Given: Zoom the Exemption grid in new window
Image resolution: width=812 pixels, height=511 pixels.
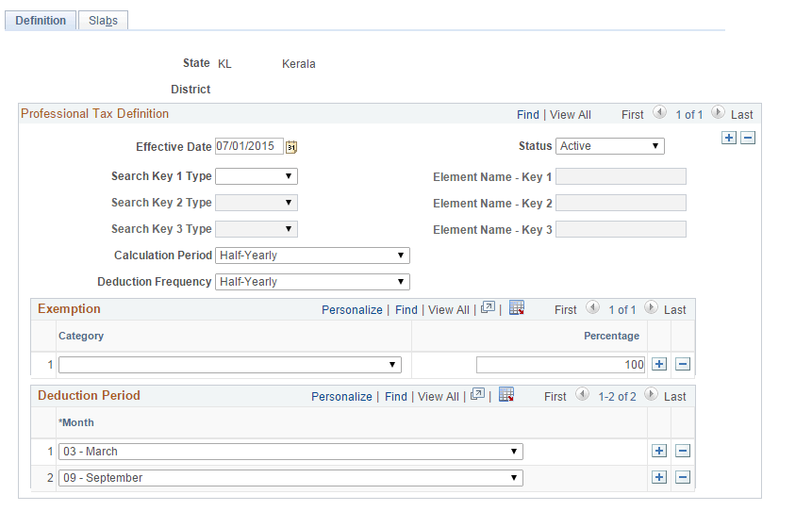Looking at the screenshot, I should point(488,307).
